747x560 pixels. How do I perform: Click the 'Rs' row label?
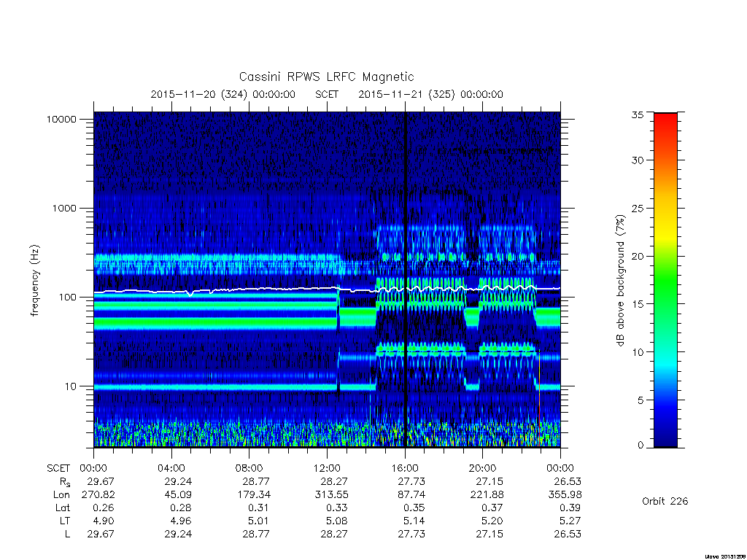(65, 482)
